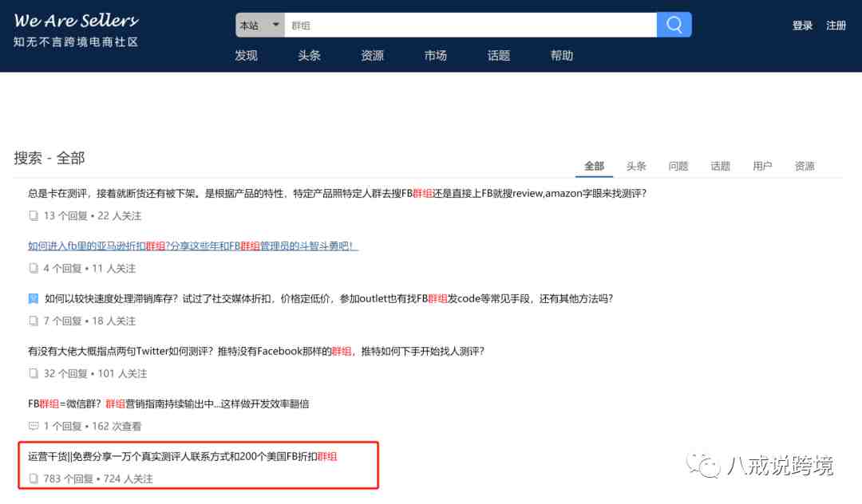Select the 问题 search filter tab
The image size is (862, 504).
coord(678,166)
